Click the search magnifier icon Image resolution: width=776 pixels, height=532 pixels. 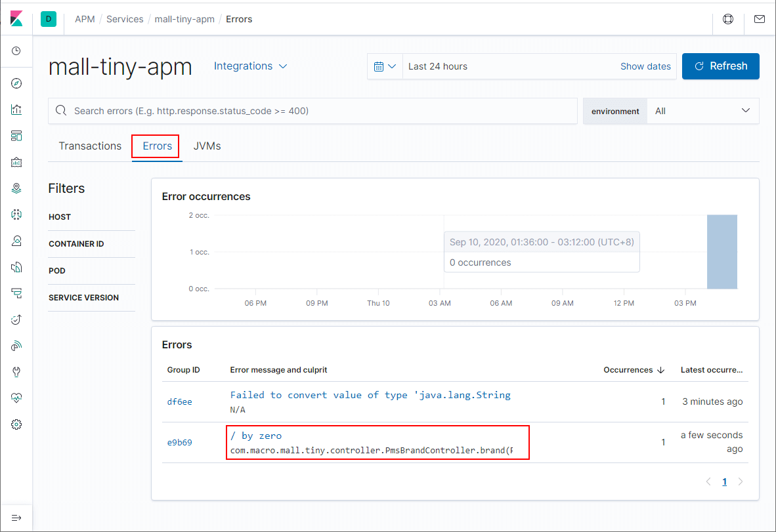click(x=61, y=110)
